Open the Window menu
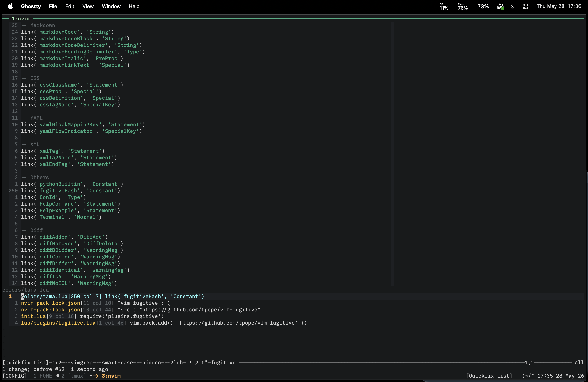Viewport: 588px width, 382px height. click(111, 6)
